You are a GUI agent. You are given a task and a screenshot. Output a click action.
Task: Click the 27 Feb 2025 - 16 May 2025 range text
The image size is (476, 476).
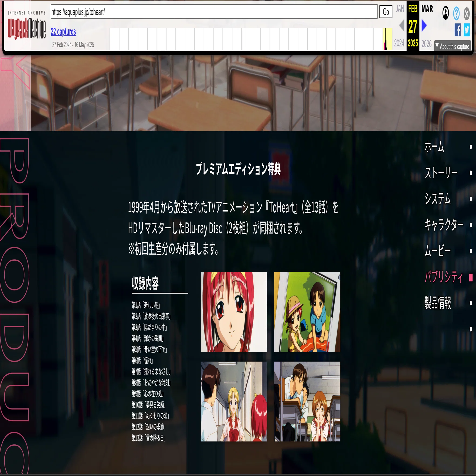pos(73,45)
